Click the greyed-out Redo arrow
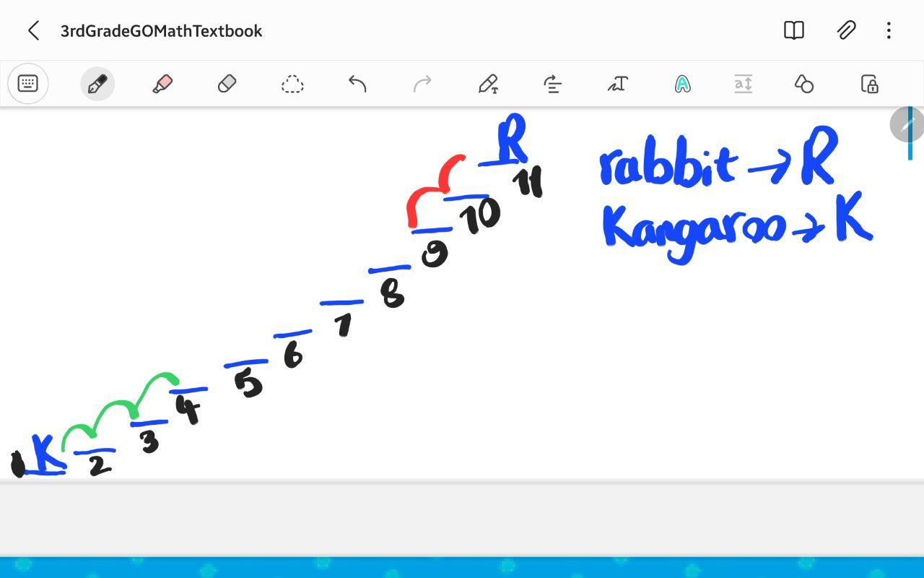The height and width of the screenshot is (578, 924). (422, 84)
